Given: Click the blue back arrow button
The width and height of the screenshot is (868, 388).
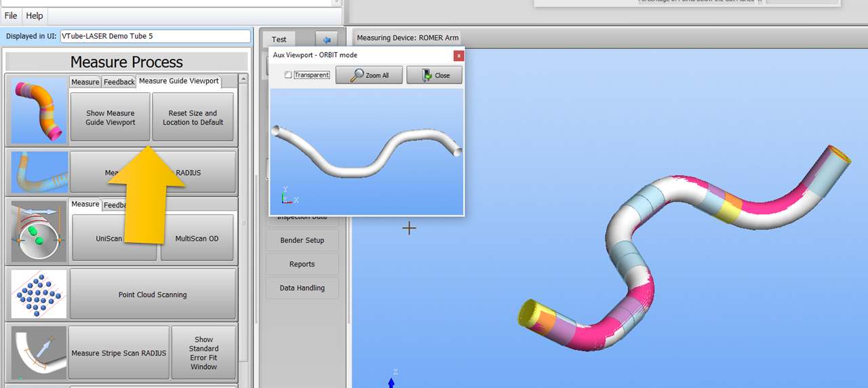Looking at the screenshot, I should [x=326, y=39].
